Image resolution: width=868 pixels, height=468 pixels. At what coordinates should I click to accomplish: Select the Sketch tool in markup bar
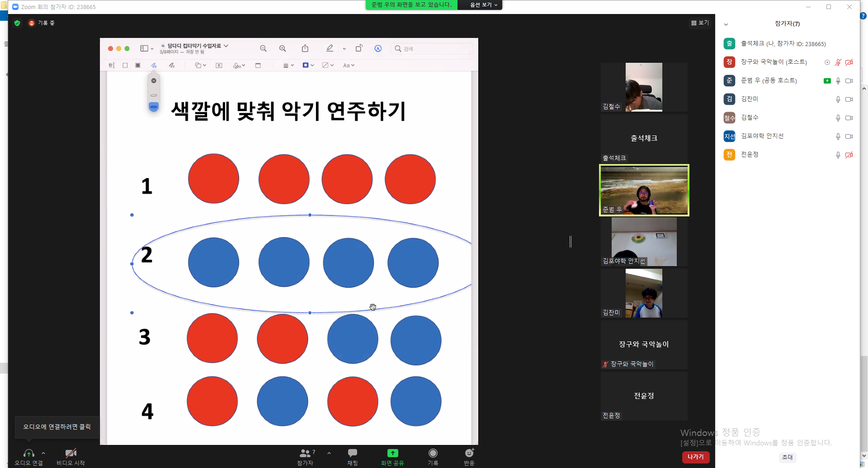(x=154, y=66)
